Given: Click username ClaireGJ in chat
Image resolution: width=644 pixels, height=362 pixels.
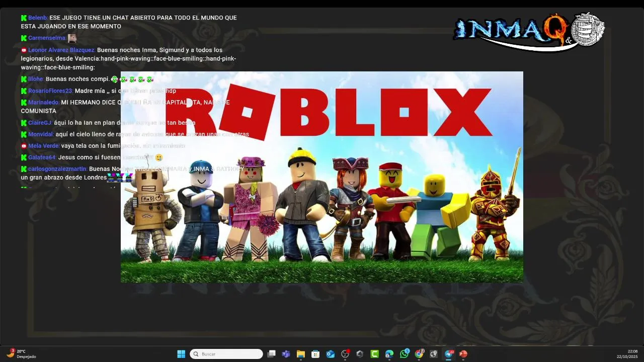Looking at the screenshot, I should [40, 123].
